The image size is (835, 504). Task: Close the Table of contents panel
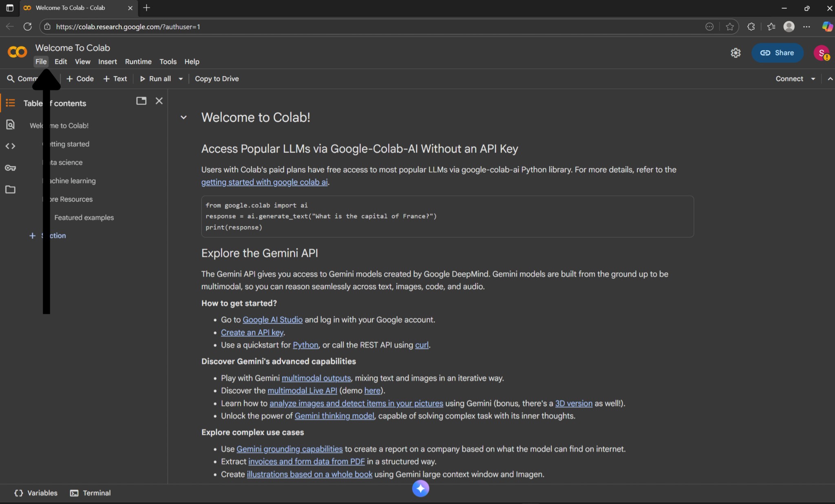click(x=159, y=101)
